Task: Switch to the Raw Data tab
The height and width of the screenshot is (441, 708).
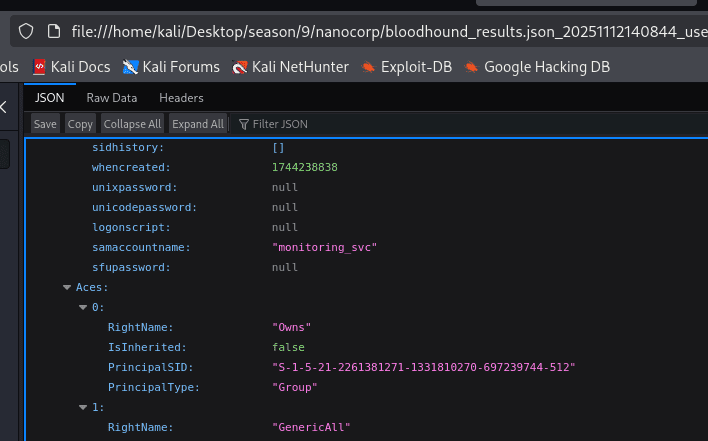Action: [x=112, y=98]
